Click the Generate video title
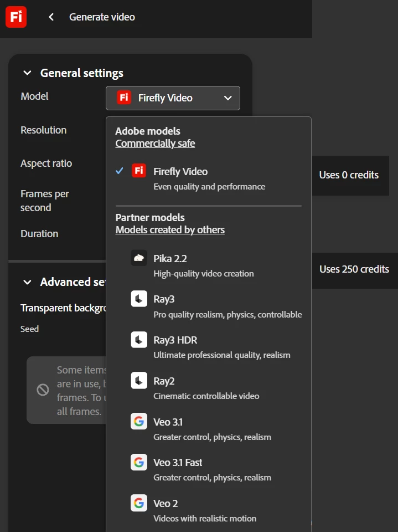 pyautogui.click(x=102, y=17)
